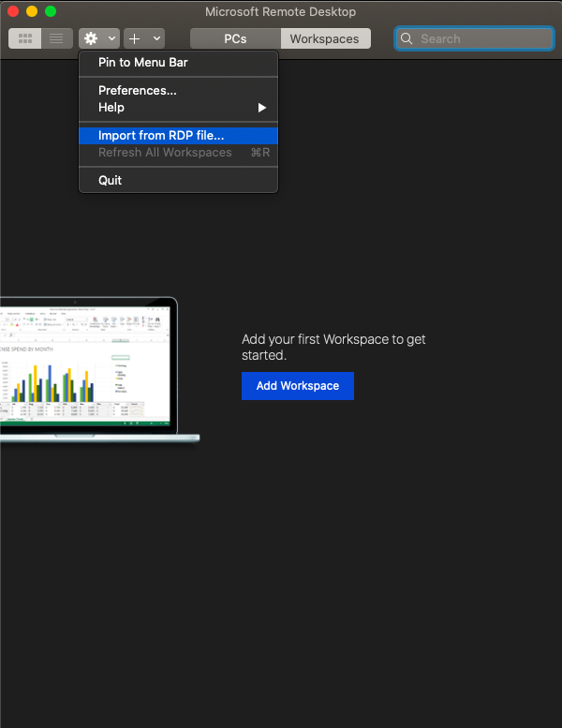
Task: Open Preferences... from the menu
Action: [x=179, y=90]
